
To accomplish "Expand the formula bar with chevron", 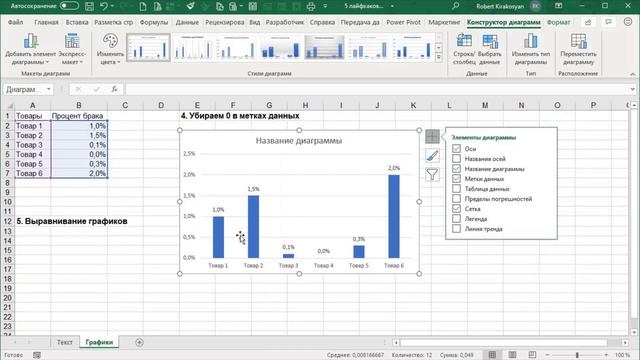I will (632, 89).
